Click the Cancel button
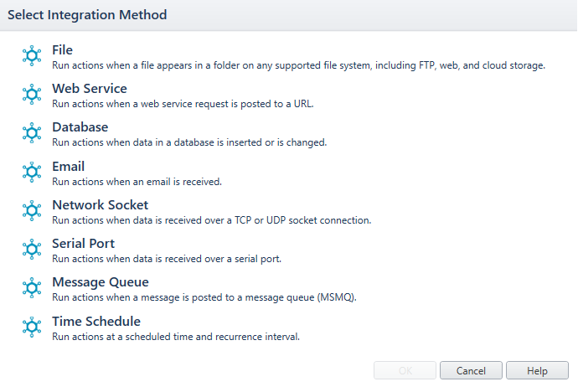This screenshot has width=578, height=392. tap(471, 370)
